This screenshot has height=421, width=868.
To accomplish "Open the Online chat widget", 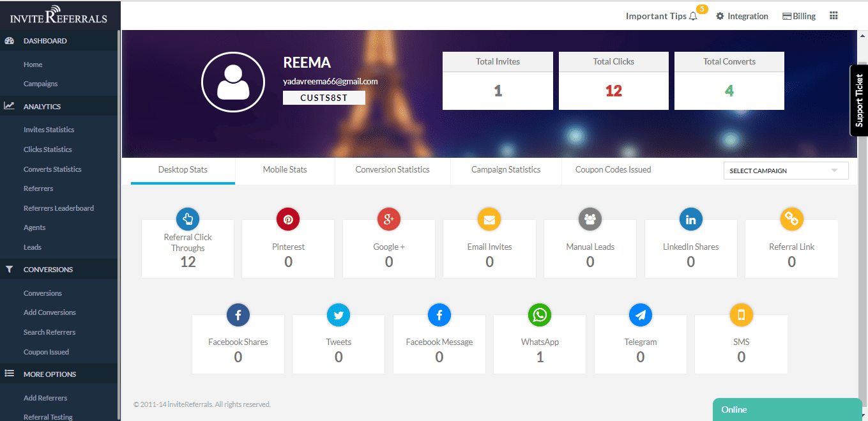I will pyautogui.click(x=787, y=410).
